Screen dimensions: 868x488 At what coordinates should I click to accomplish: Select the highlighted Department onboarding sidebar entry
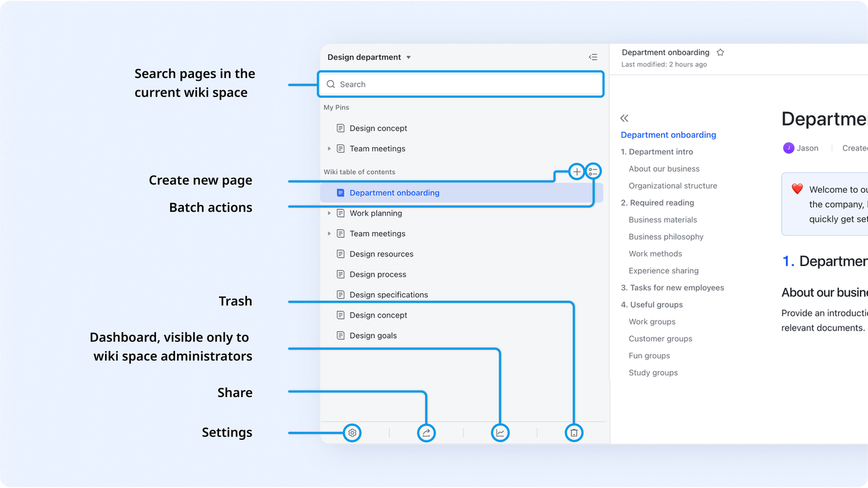(393, 192)
